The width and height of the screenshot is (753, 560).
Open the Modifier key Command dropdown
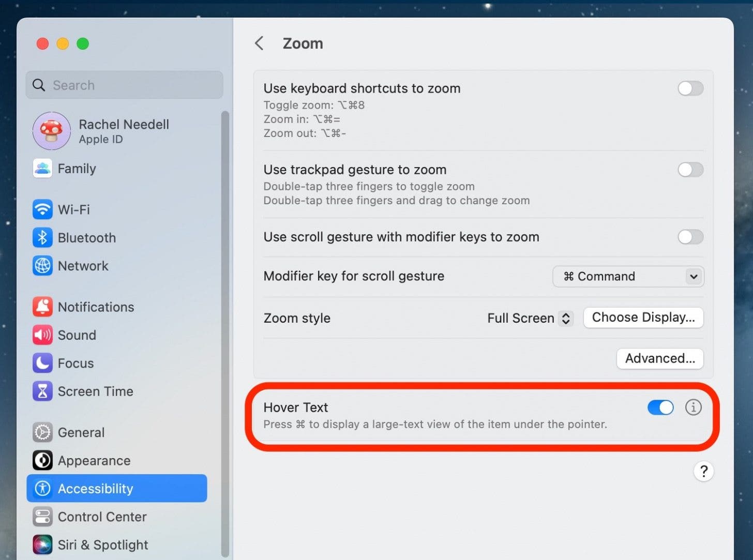click(x=628, y=277)
